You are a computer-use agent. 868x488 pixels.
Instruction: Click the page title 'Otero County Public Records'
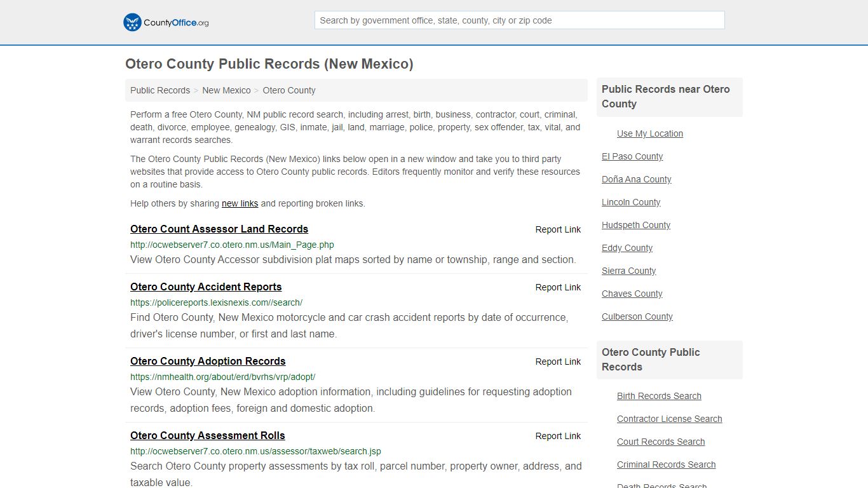(269, 64)
